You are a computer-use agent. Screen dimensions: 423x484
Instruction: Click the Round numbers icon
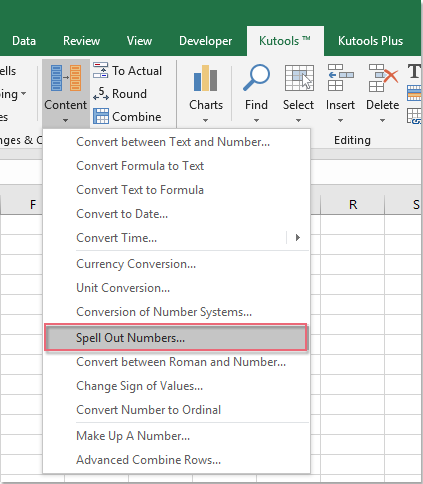pos(101,93)
